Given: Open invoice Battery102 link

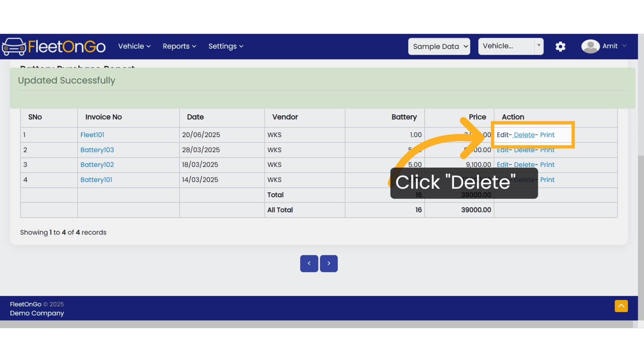Looking at the screenshot, I should pos(97,165).
